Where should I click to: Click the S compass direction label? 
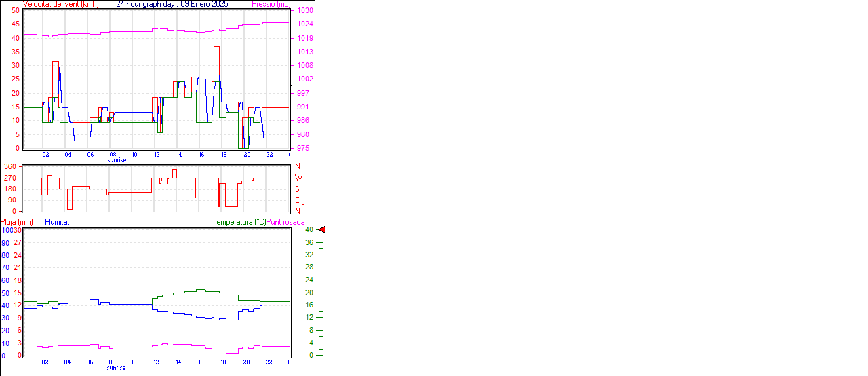pos(297,189)
